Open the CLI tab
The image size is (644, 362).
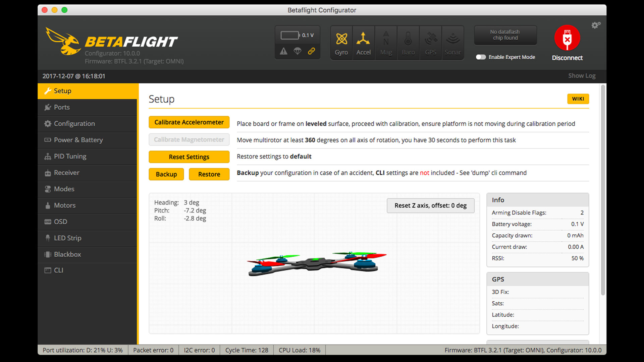87,270
